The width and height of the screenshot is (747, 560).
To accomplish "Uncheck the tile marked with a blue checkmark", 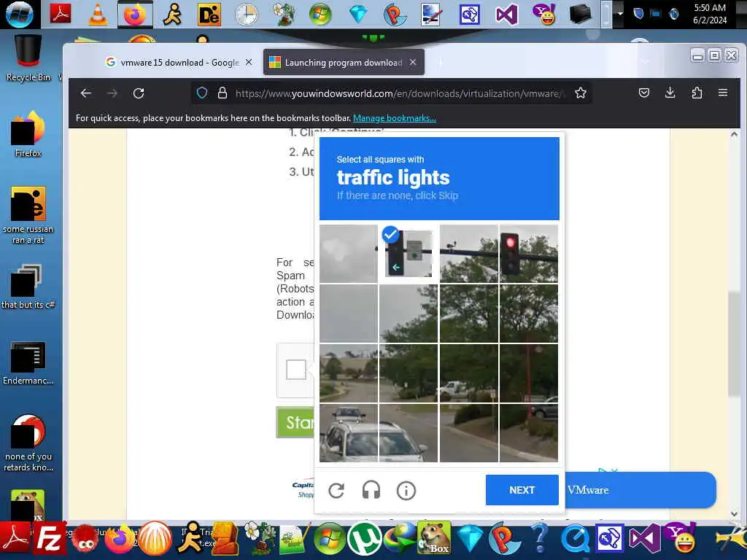I will [409, 254].
